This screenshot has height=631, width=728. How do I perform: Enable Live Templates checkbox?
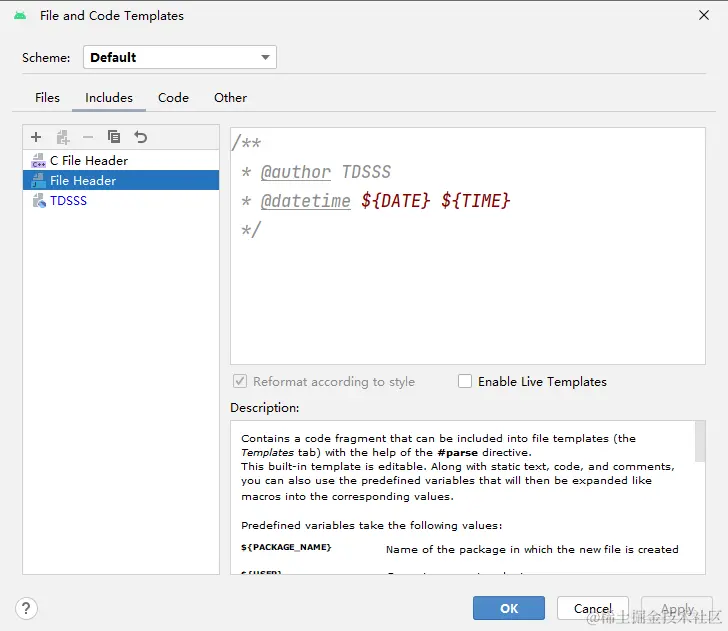[465, 381]
